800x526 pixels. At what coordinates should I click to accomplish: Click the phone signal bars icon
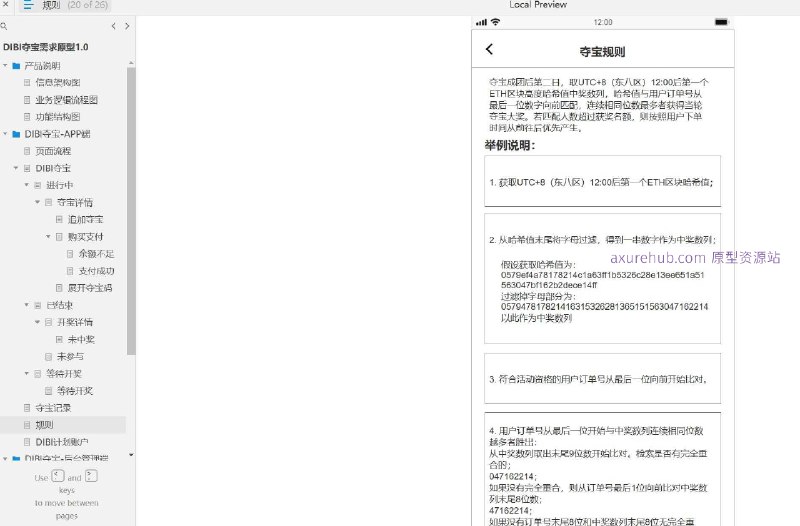(x=481, y=22)
